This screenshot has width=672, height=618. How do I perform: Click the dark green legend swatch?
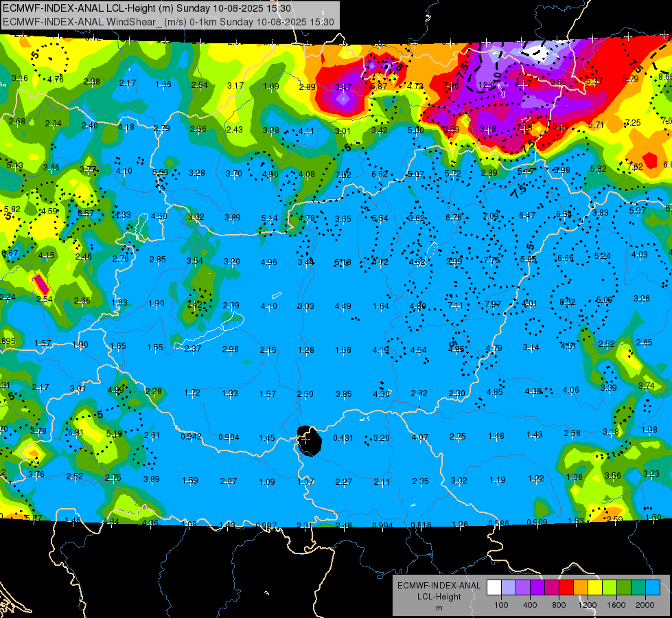(623, 587)
